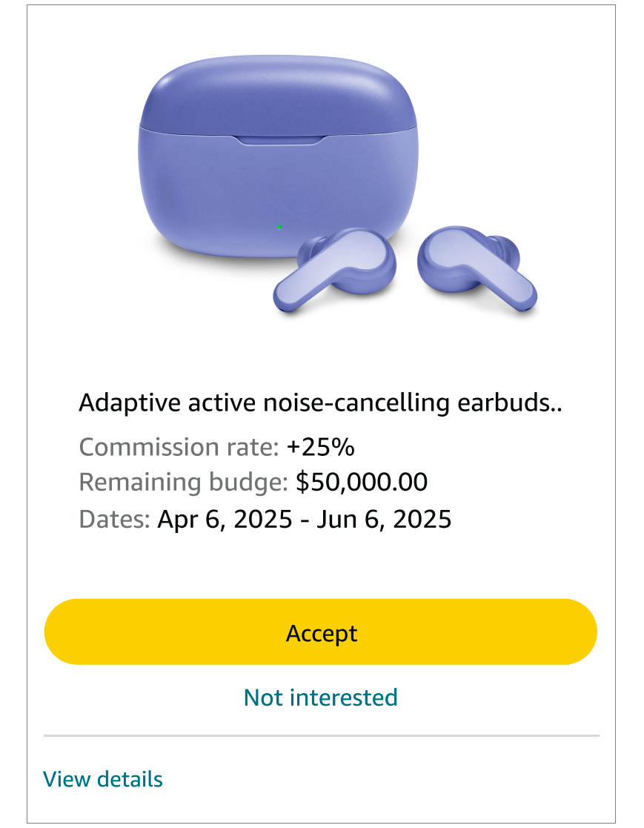
Task: Open the View details link
Action: pyautogui.click(x=103, y=779)
